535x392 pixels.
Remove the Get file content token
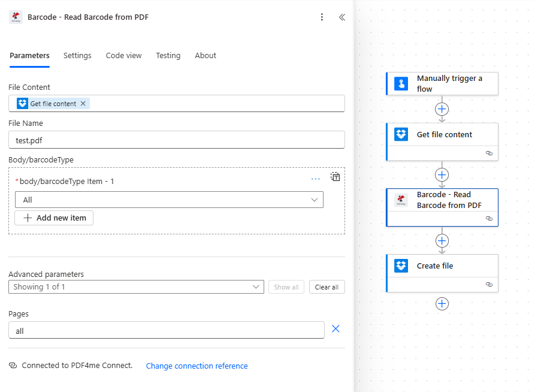point(83,104)
